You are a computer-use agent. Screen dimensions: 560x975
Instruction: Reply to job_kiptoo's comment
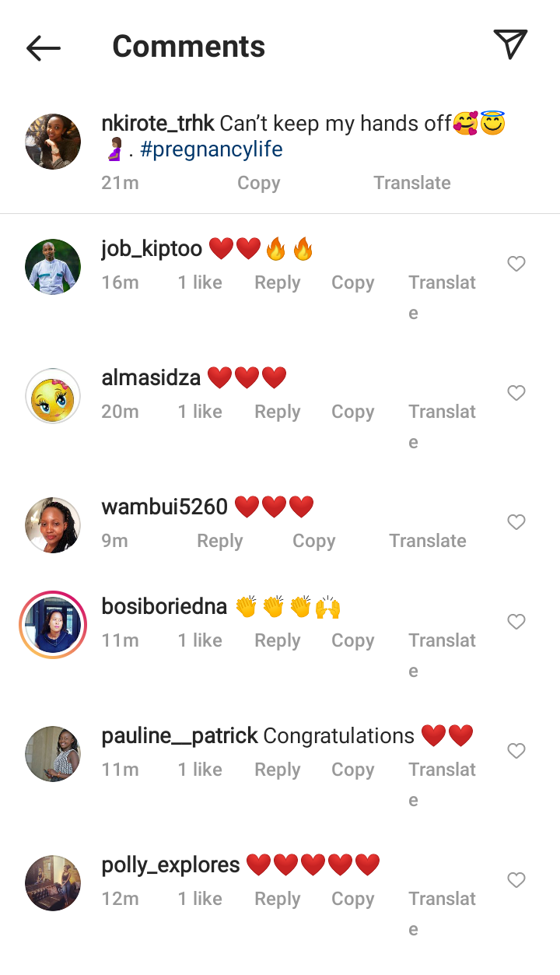tap(278, 282)
